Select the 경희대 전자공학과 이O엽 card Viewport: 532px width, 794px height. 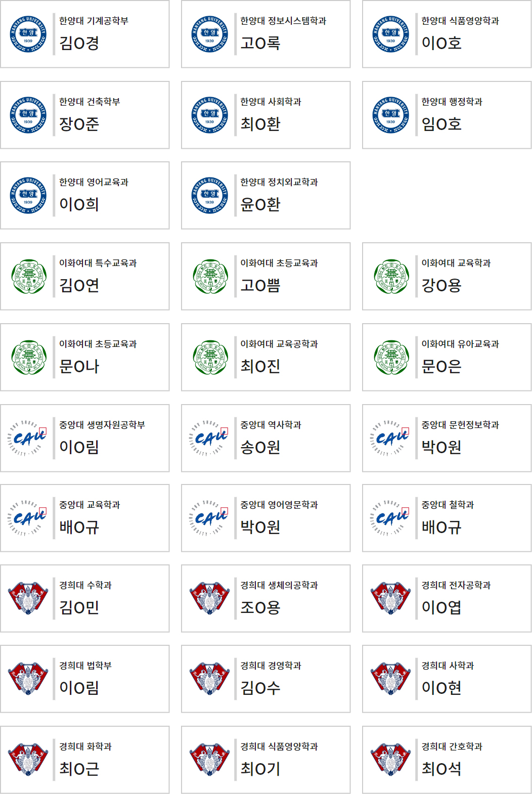(x=447, y=599)
